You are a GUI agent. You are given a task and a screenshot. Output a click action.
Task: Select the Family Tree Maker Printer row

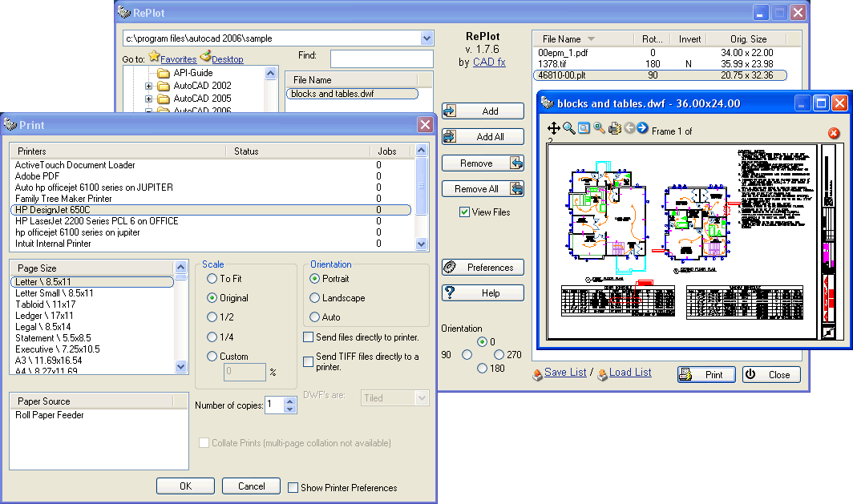click(211, 199)
